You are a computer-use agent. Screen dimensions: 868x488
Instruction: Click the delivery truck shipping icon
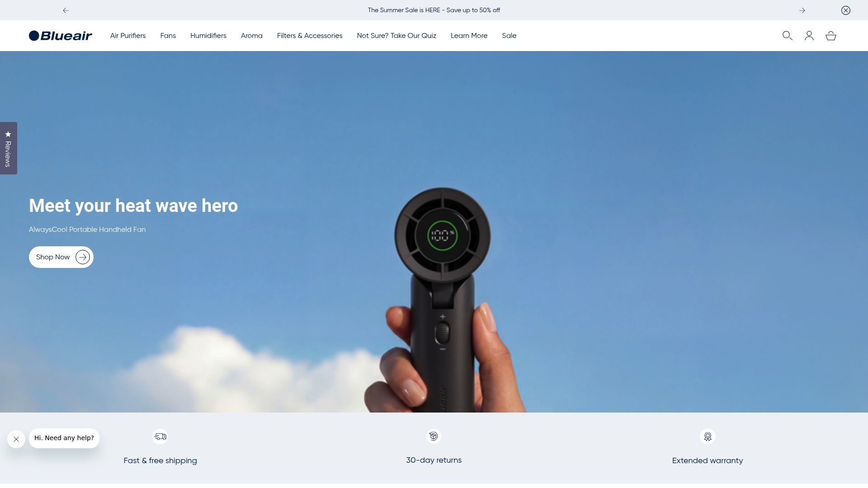click(x=160, y=436)
